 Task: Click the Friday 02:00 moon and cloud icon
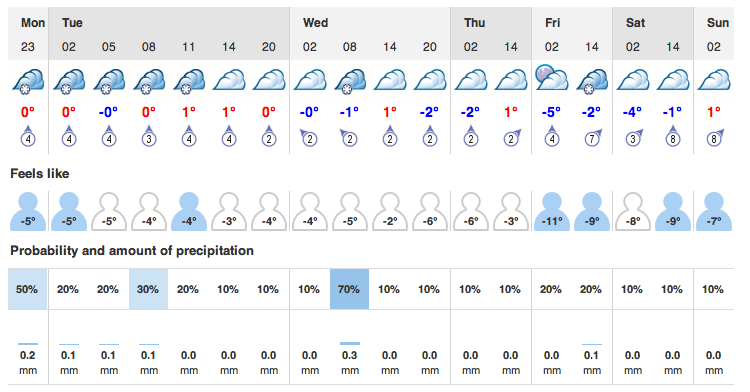[x=551, y=78]
